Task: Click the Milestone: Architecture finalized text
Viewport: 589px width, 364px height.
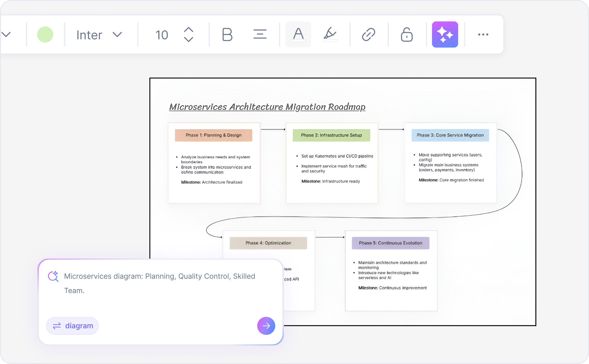Action: pos(212,182)
